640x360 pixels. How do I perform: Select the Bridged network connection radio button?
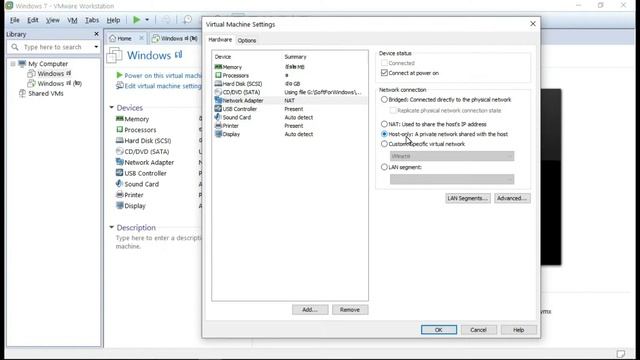[x=384, y=100]
